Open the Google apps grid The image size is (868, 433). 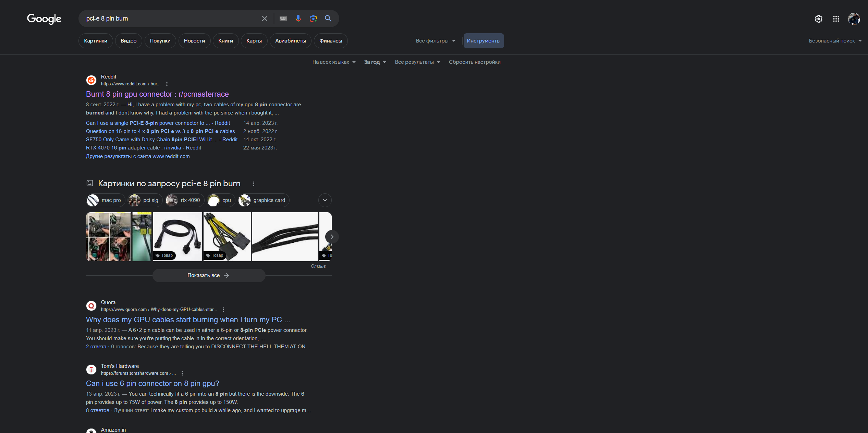coord(836,19)
